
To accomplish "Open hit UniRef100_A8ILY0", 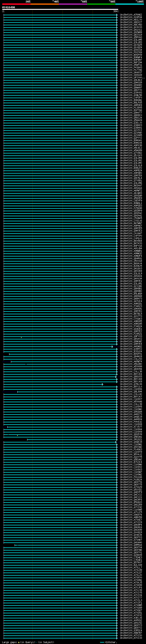I will coord(131,20).
